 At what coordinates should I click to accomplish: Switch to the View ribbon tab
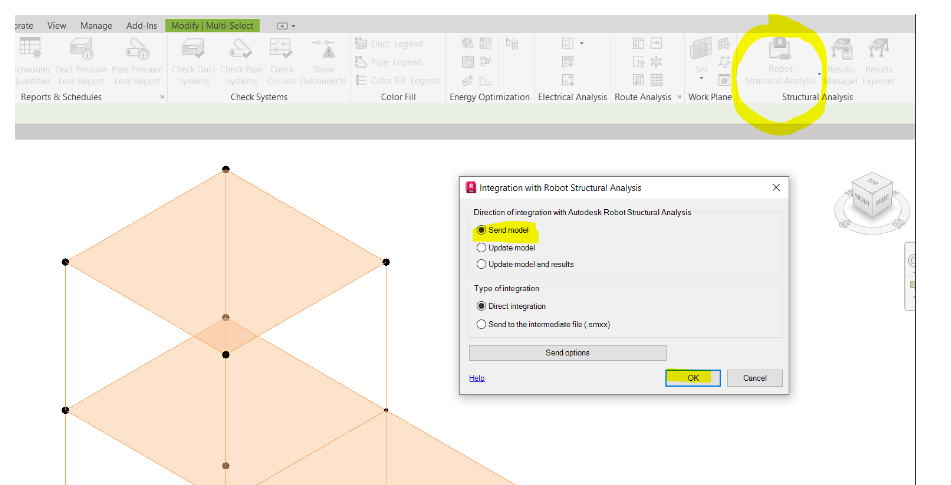click(56, 25)
